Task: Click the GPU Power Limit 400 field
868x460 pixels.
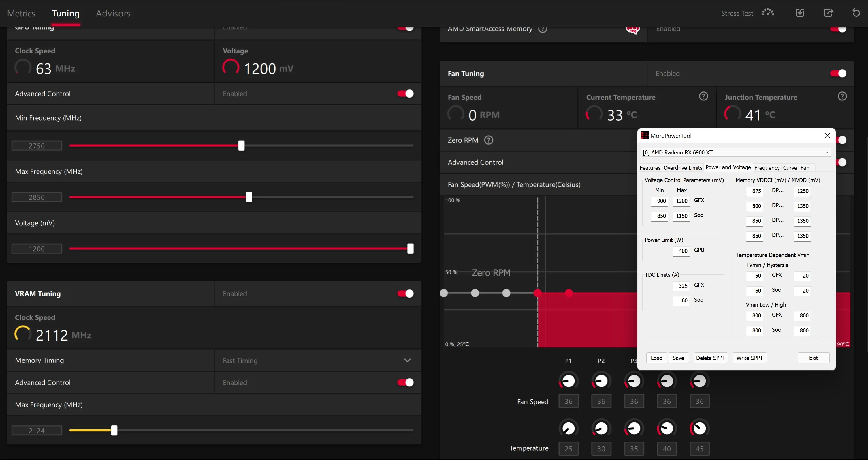Action: point(681,251)
